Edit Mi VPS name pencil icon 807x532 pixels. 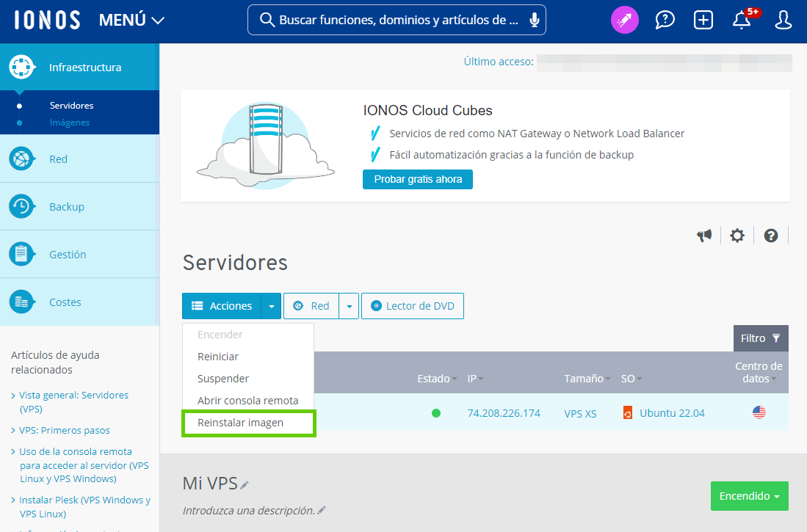[x=245, y=484]
